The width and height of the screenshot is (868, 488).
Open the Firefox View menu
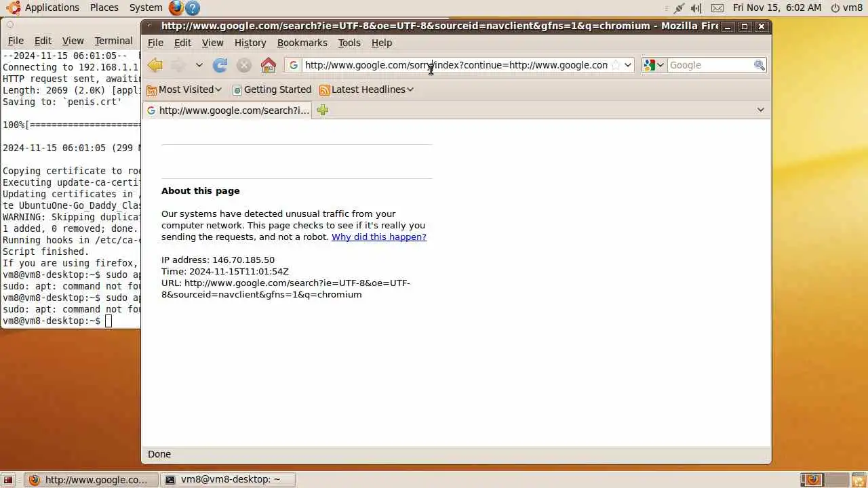click(x=212, y=43)
